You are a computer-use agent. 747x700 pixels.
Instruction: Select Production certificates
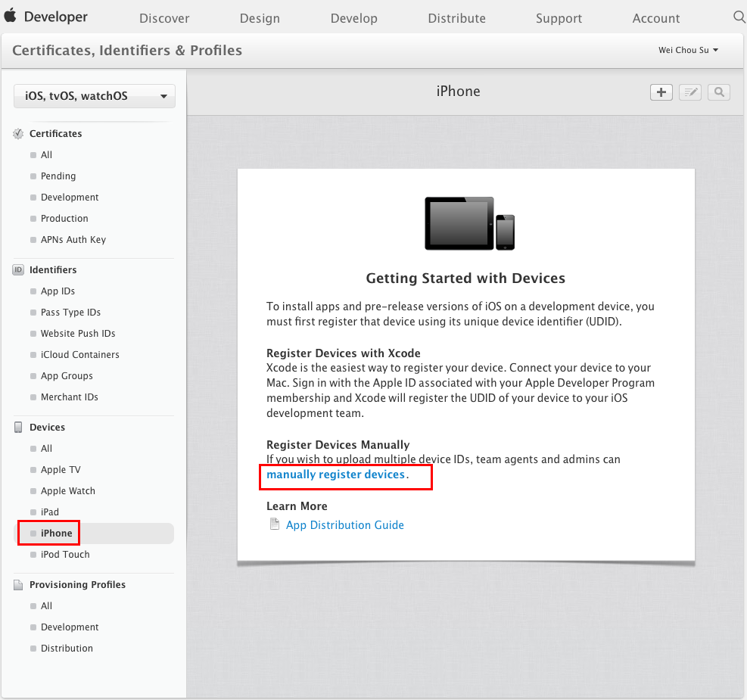point(64,219)
